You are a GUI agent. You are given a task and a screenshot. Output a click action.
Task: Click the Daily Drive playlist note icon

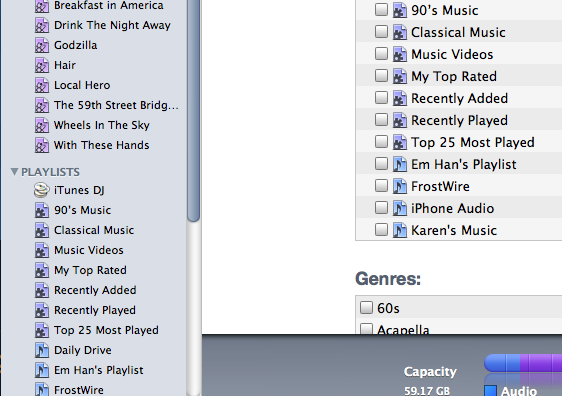tap(42, 350)
